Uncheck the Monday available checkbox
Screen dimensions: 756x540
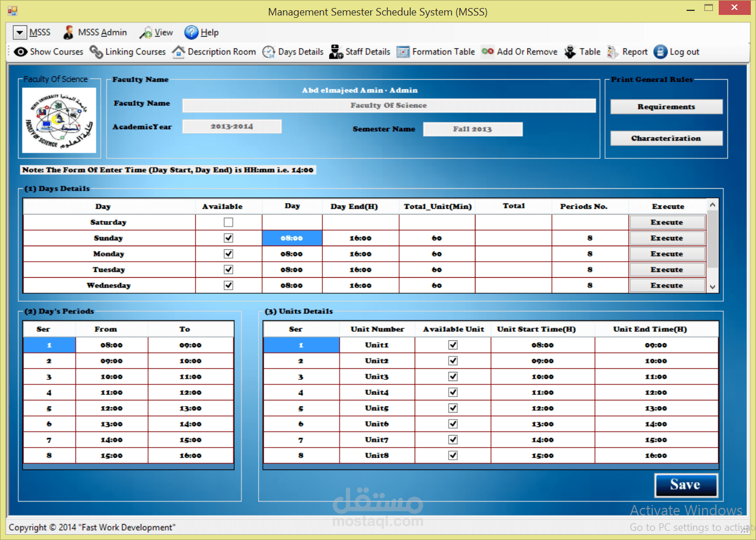228,254
